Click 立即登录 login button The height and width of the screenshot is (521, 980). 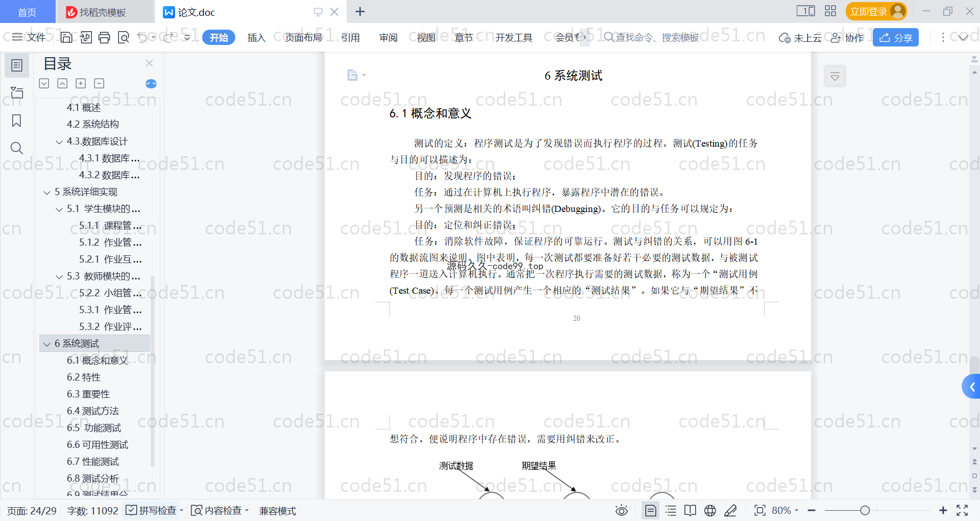[x=876, y=11]
